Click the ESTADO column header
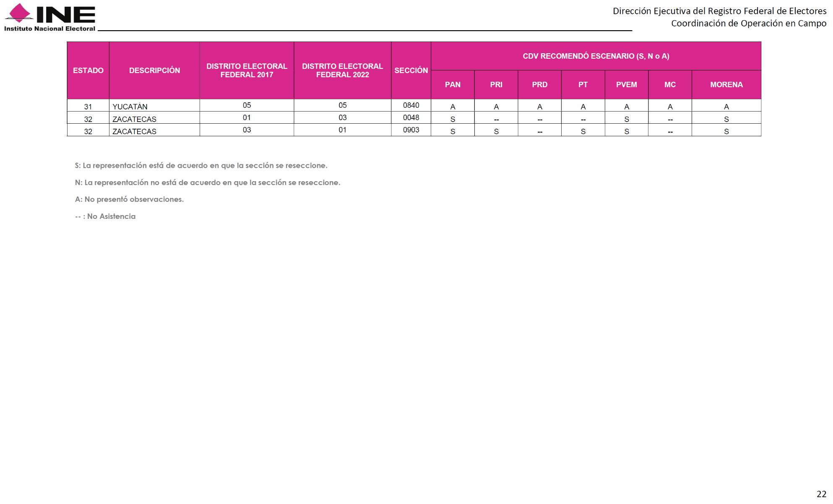The width and height of the screenshot is (833, 504). click(88, 70)
